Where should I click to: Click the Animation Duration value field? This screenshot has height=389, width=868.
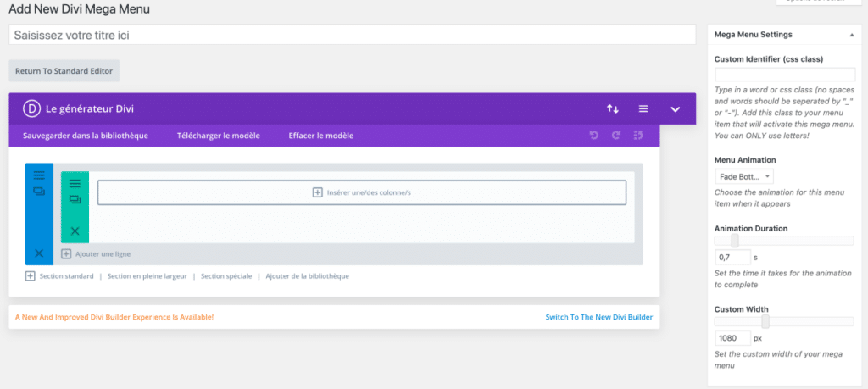click(733, 258)
